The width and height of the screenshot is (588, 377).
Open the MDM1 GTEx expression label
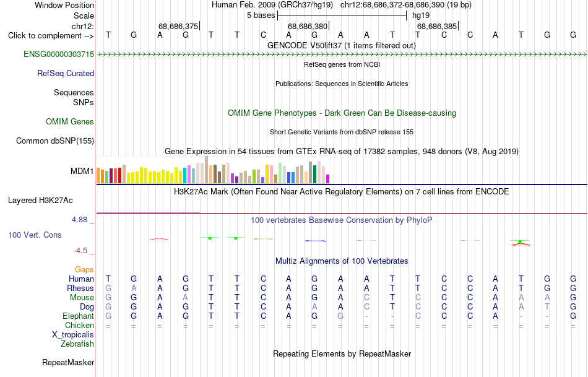pyautogui.click(x=82, y=171)
